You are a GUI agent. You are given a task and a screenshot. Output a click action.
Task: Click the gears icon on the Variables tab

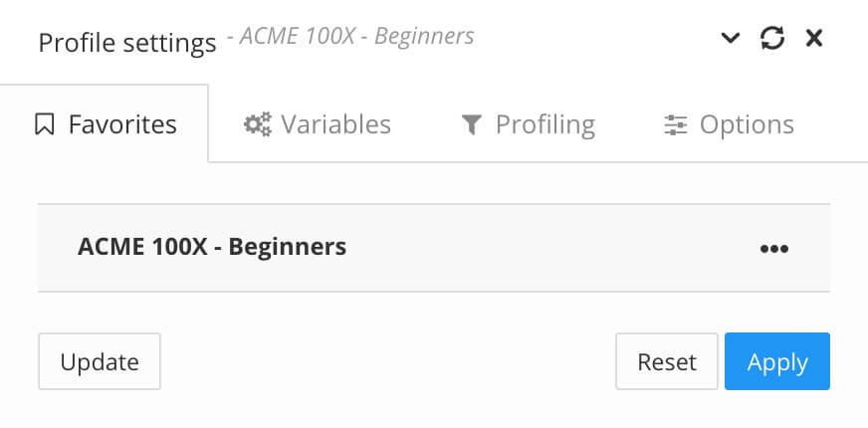point(258,125)
